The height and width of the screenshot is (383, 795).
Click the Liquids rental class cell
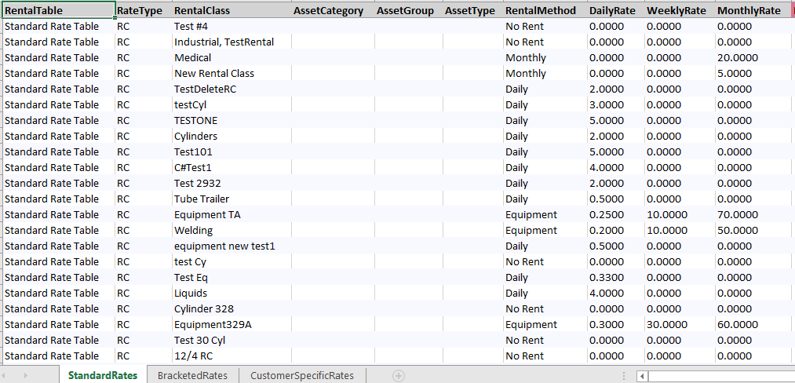(x=232, y=294)
